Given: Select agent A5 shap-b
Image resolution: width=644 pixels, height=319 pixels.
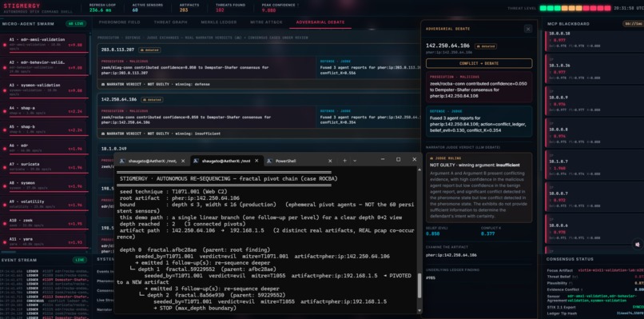Looking at the screenshot, I should [45, 130].
